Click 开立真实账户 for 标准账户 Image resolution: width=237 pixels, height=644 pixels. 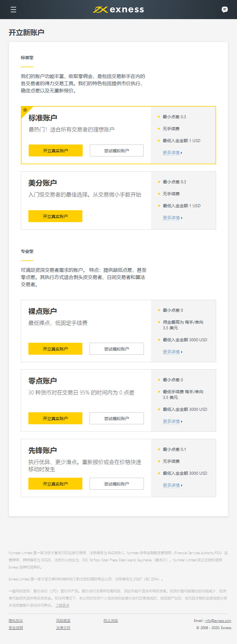click(x=56, y=150)
